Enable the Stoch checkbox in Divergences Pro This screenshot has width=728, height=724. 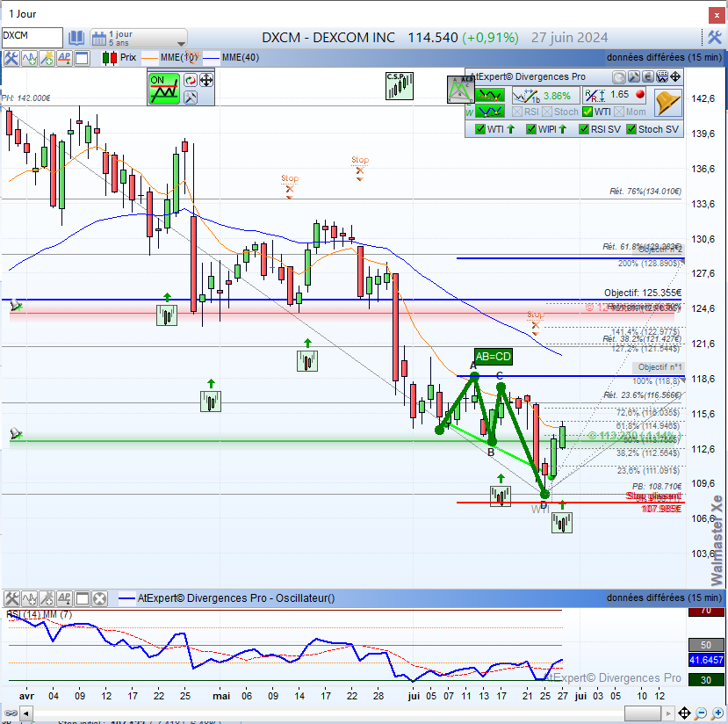[x=547, y=112]
